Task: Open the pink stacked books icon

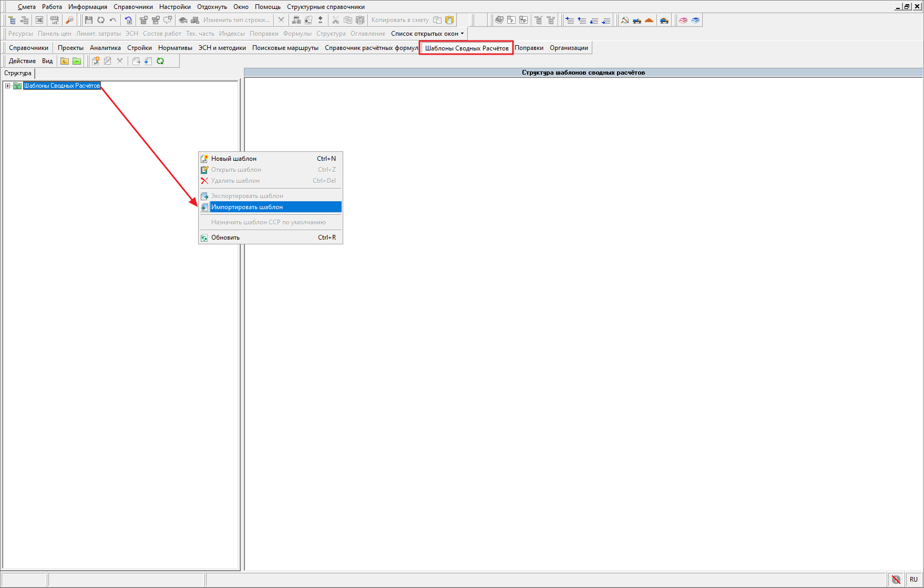Action: click(683, 20)
